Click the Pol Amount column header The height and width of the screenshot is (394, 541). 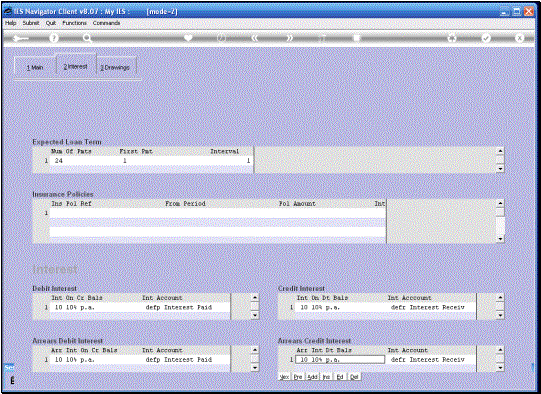297,204
